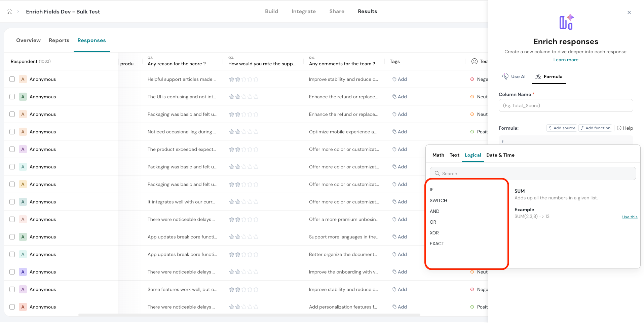
Task: Choose the SWITCH function from list
Action: (438, 200)
